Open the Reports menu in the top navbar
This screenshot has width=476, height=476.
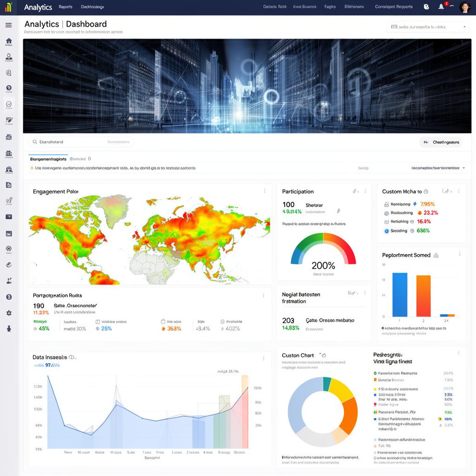coord(66,7)
